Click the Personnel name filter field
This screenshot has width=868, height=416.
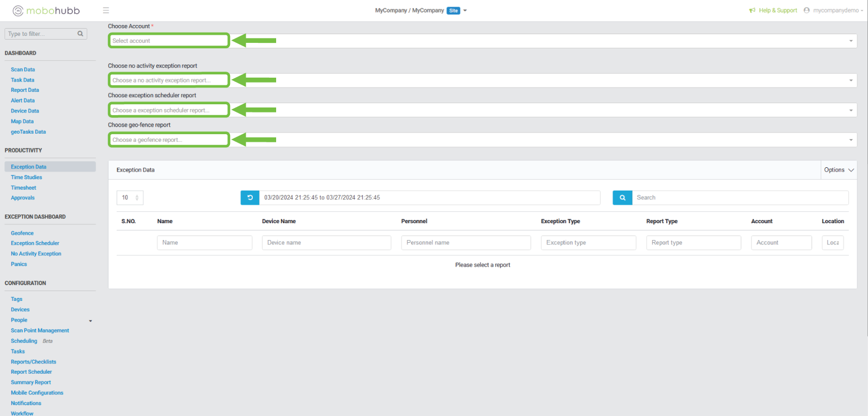point(465,243)
